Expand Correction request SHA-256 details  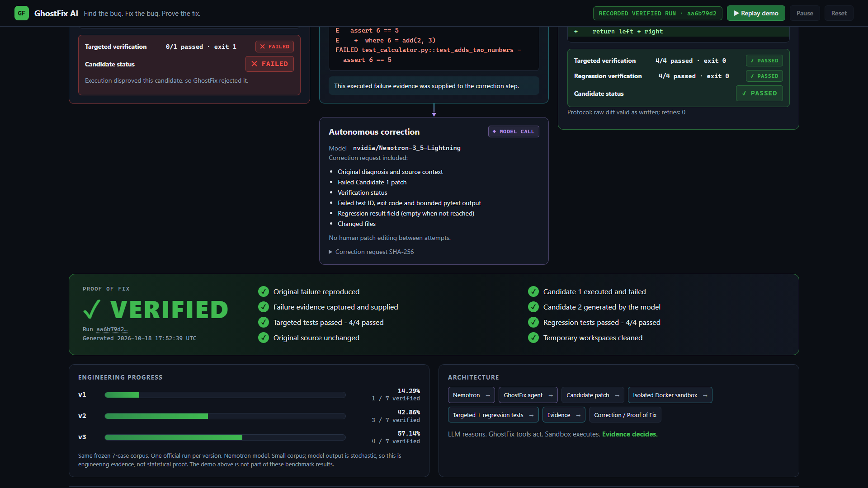[371, 252]
